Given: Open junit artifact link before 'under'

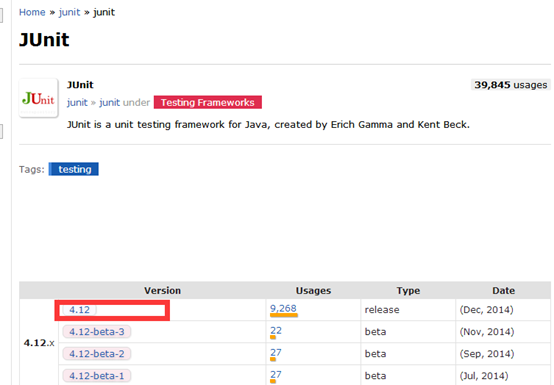Looking at the screenshot, I should click(x=110, y=102).
